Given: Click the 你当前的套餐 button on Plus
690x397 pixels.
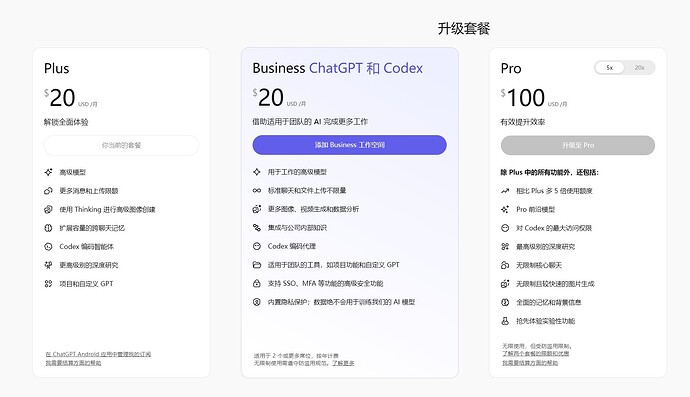Looking at the screenshot, I should (121, 145).
